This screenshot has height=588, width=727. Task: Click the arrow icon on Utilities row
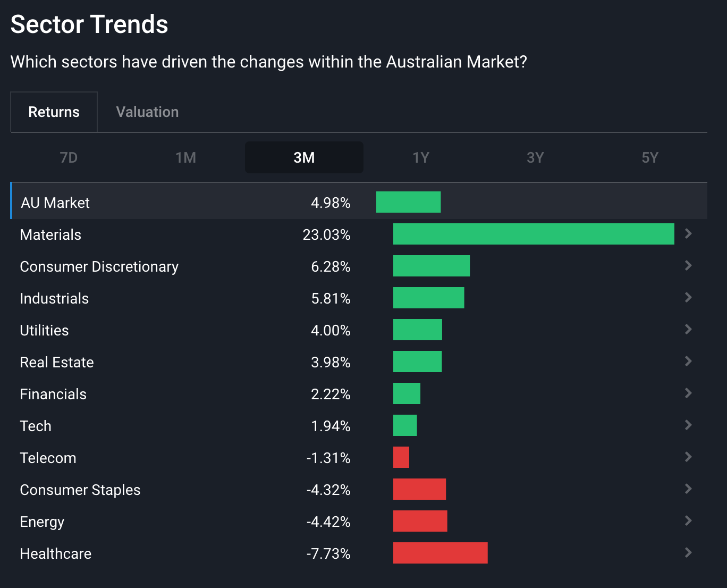pos(688,330)
